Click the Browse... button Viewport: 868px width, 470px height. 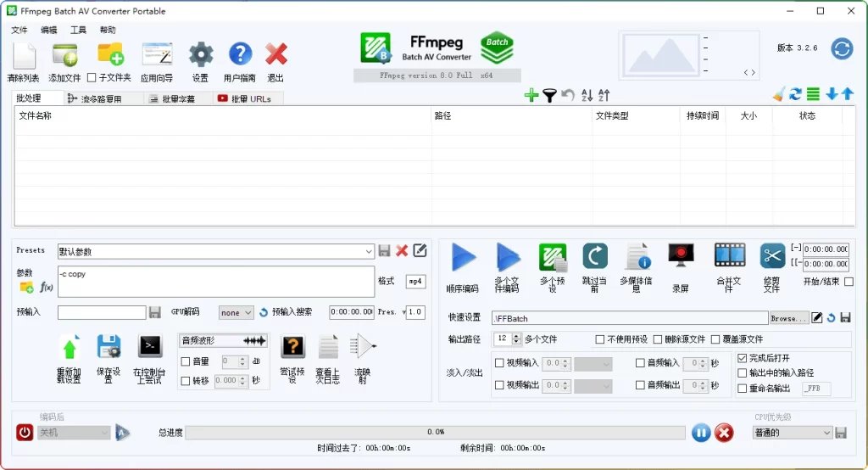pyautogui.click(x=789, y=318)
